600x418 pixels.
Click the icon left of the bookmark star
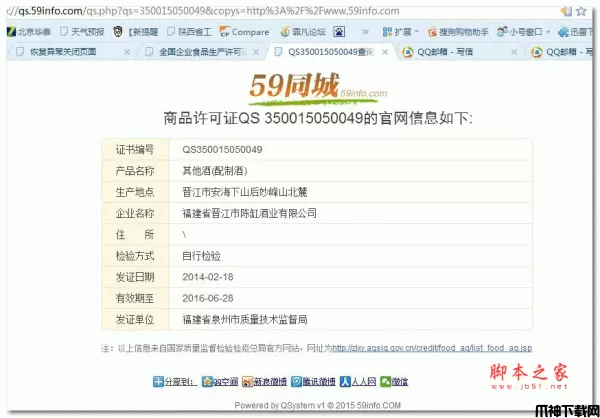pos(566,11)
